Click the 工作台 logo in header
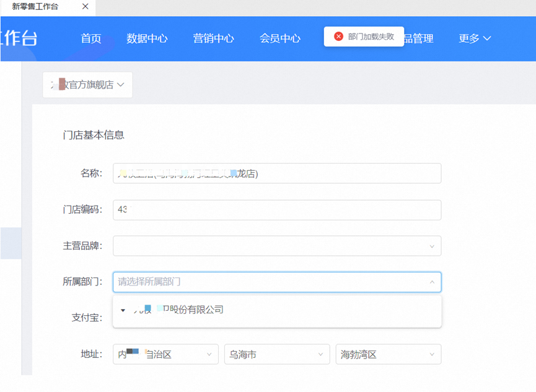The image size is (536, 392). [x=19, y=38]
